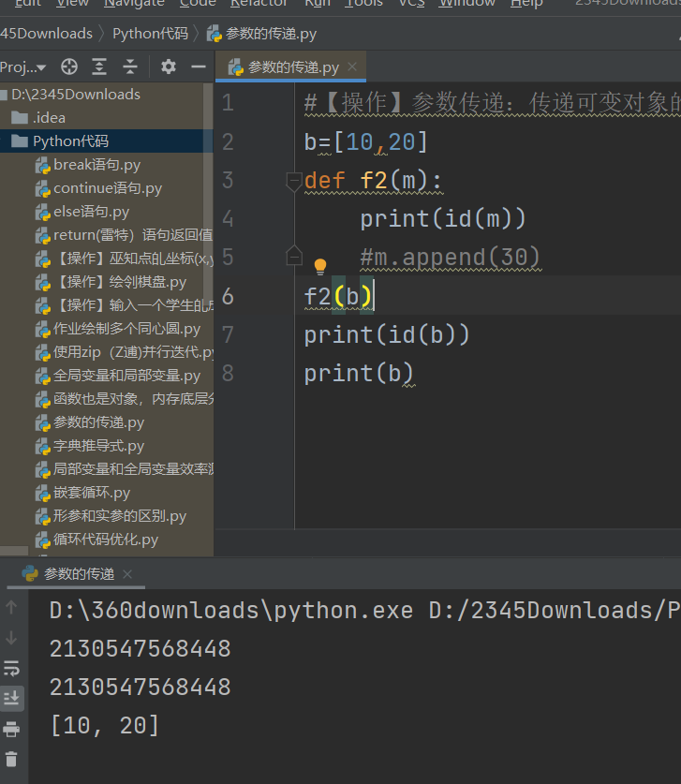Open the VCS menu

pos(411,4)
